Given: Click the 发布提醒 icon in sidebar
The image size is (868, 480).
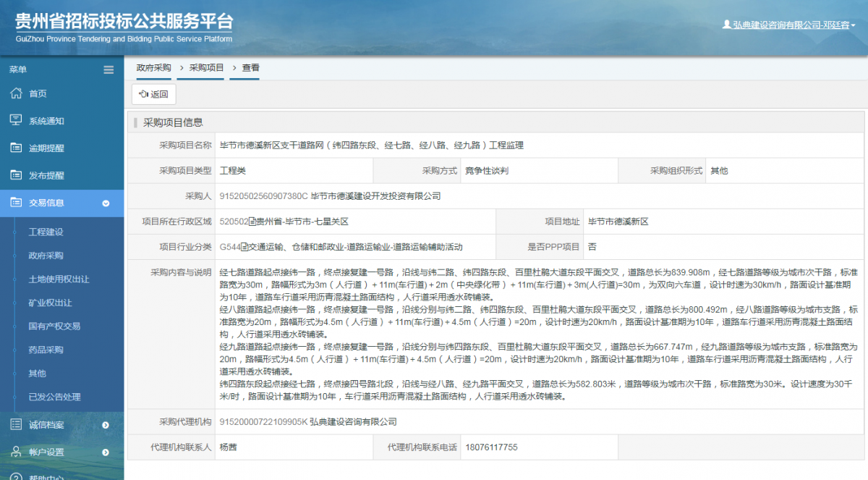Looking at the screenshot, I should (x=16, y=174).
